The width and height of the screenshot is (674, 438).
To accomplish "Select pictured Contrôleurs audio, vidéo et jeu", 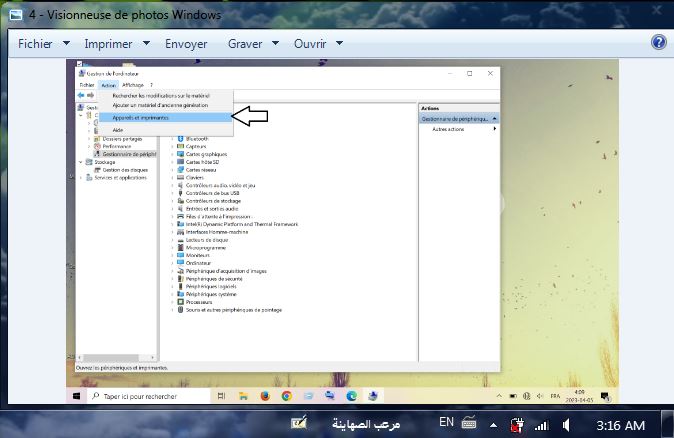I will coord(216,185).
